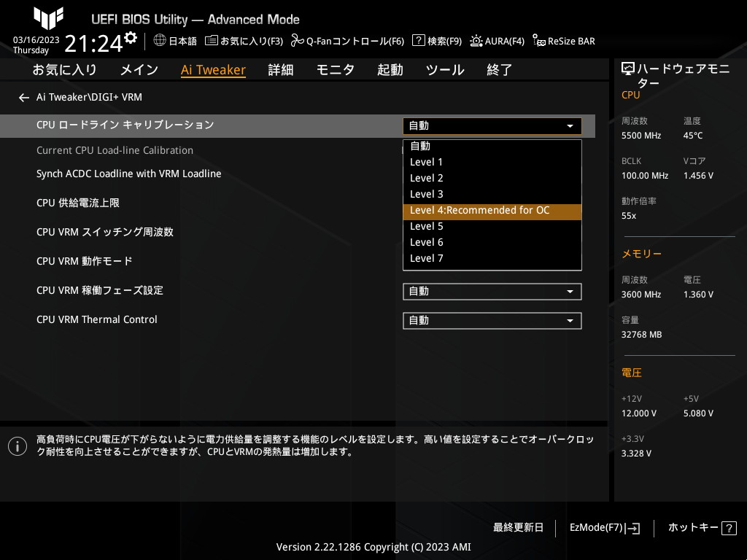
Task: Click 最終更新日 button
Action: (518, 528)
